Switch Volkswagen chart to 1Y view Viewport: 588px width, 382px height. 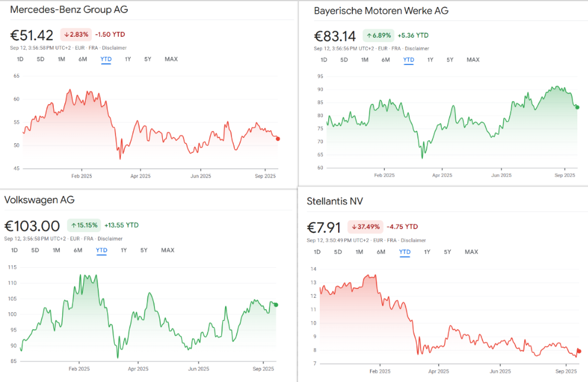pyautogui.click(x=124, y=251)
